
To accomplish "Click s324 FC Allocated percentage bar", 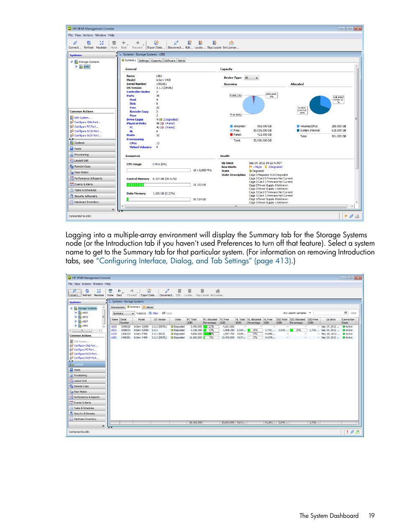I will pos(211,334).
